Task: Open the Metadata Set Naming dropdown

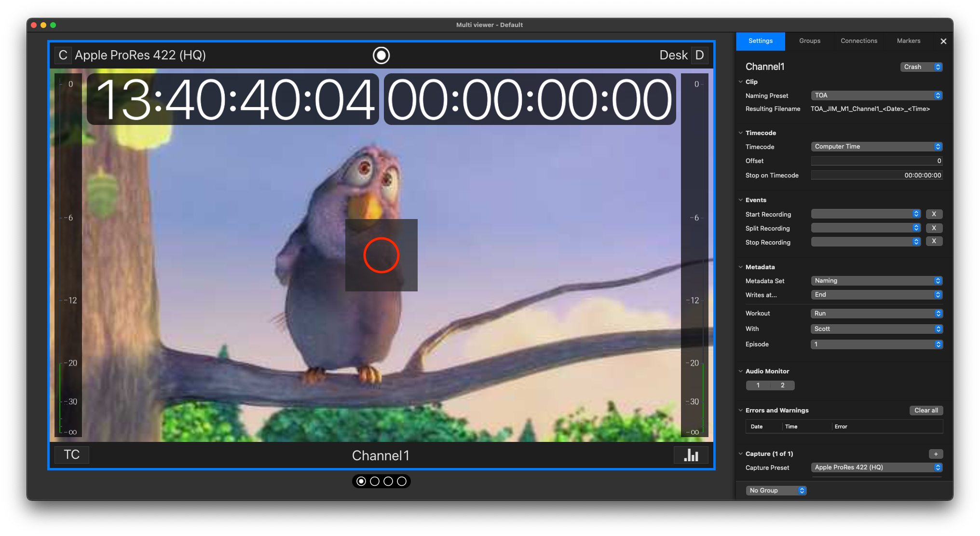Action: pos(876,281)
